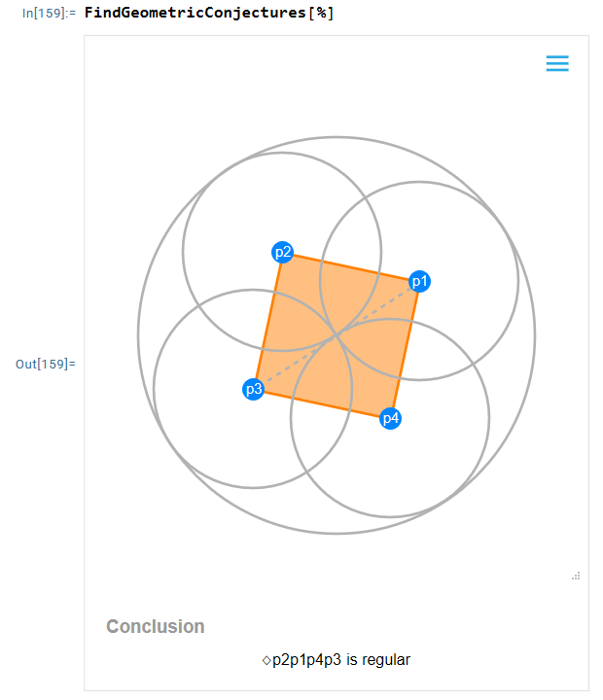Click the gray circle centered on p1
Viewport: 603px width, 700px height.
pos(518,281)
